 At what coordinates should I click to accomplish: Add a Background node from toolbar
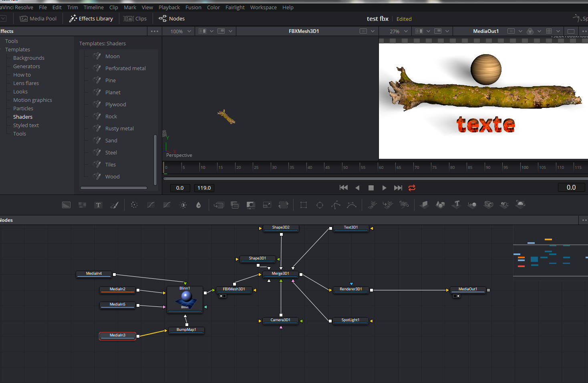[x=66, y=205]
